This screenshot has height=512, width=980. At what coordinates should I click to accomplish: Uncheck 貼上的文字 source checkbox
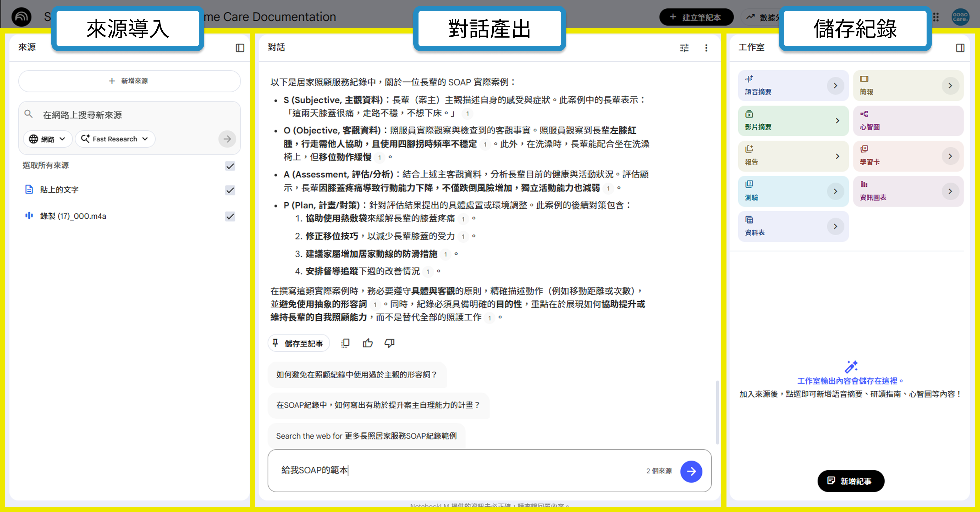point(230,190)
